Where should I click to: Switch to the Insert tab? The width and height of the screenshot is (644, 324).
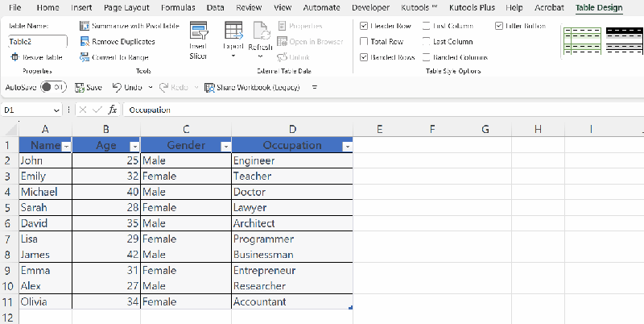point(81,7)
